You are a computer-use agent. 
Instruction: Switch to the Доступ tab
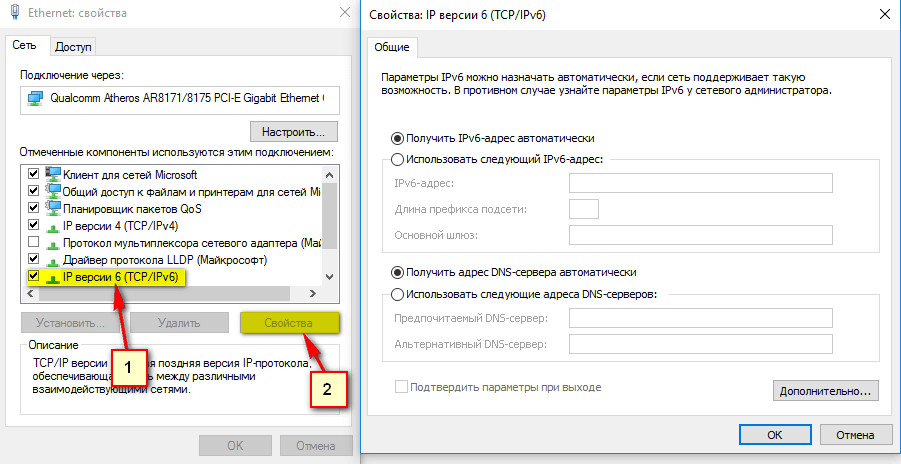click(x=73, y=47)
